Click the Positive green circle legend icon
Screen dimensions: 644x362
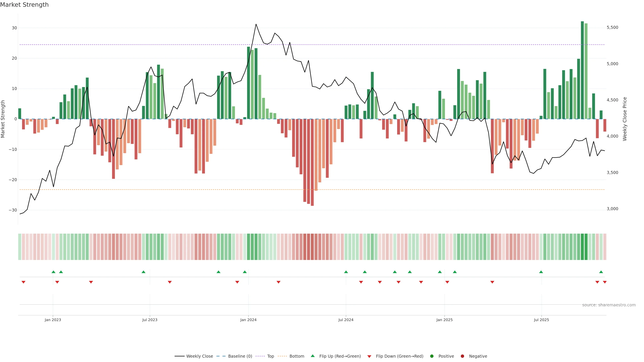pyautogui.click(x=432, y=356)
